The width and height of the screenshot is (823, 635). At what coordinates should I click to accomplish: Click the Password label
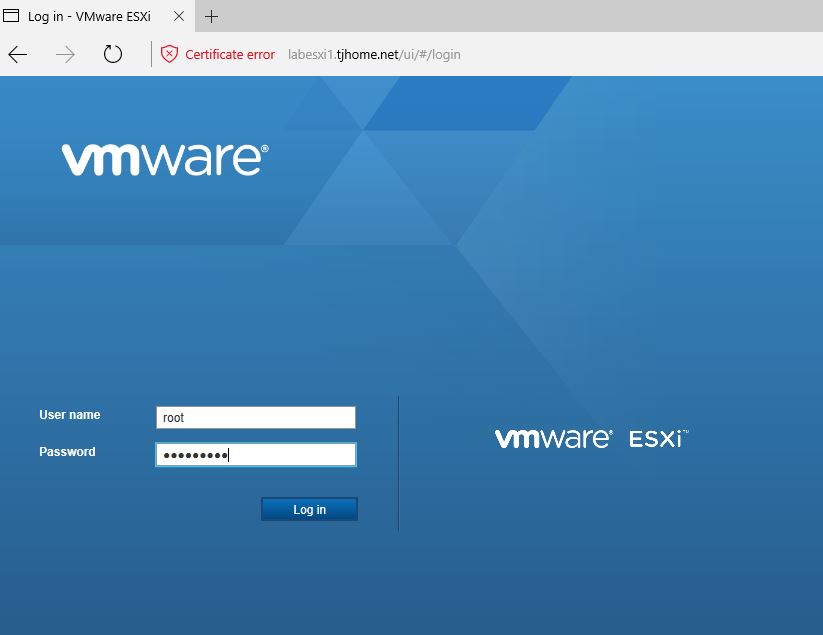point(67,452)
